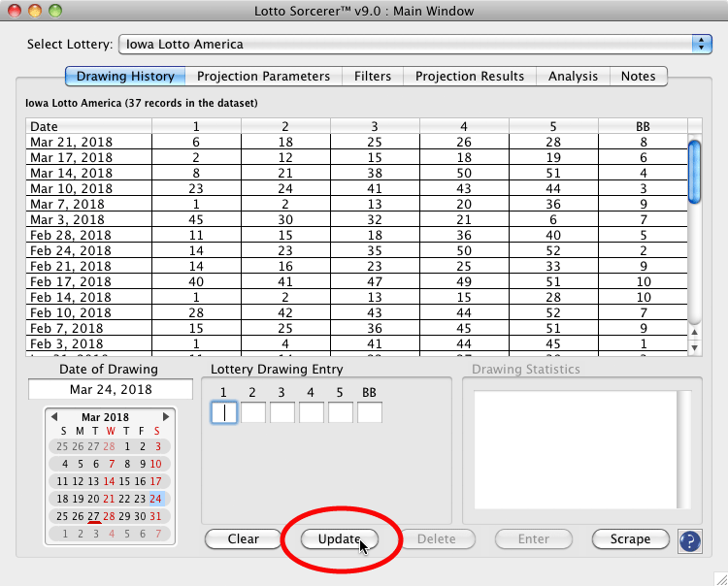Click the scrollbar in Drawing Statistics panel
The image size is (728, 586).
point(684,449)
